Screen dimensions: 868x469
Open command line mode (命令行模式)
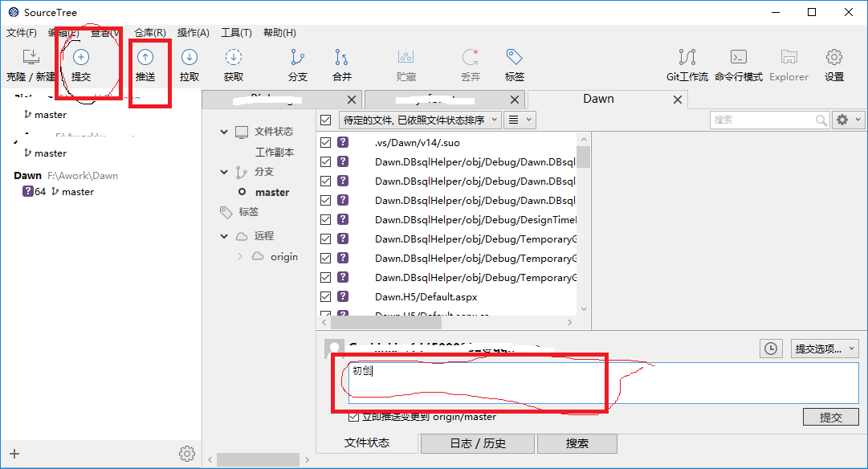(739, 57)
